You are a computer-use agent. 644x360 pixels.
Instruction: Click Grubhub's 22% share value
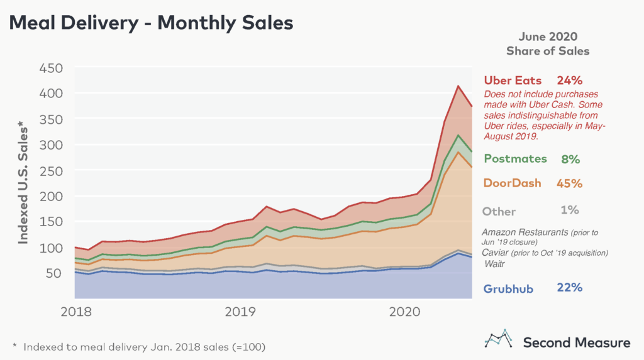click(569, 288)
